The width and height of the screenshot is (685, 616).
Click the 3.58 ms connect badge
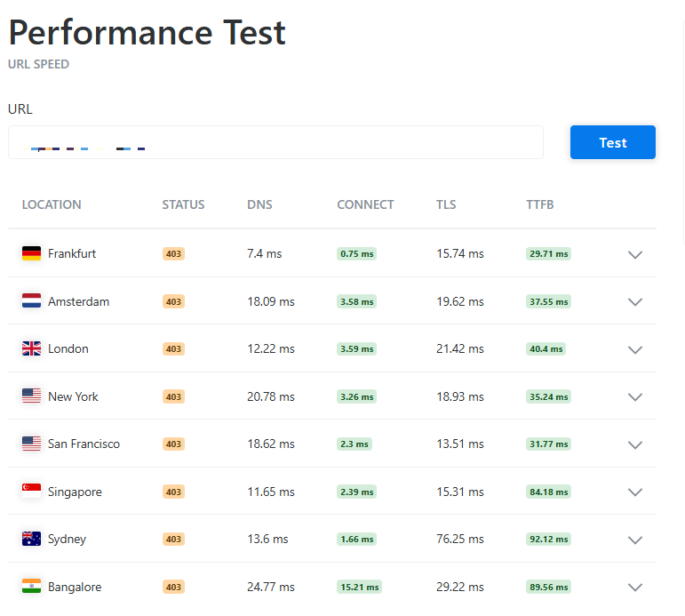(x=356, y=301)
